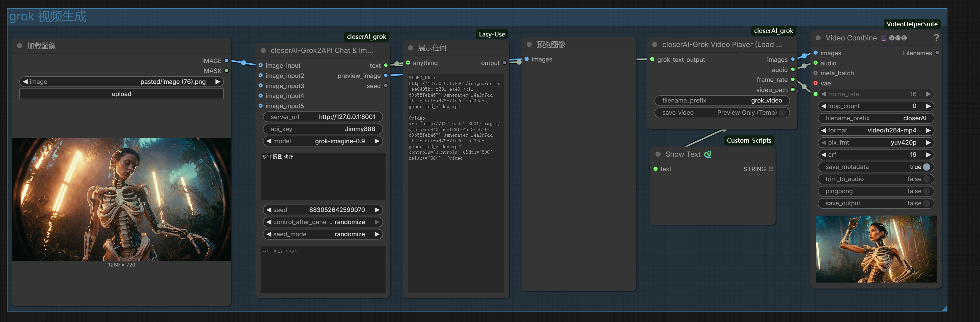Click the Video Combine help question mark
The image size is (980, 322).
(x=936, y=38)
